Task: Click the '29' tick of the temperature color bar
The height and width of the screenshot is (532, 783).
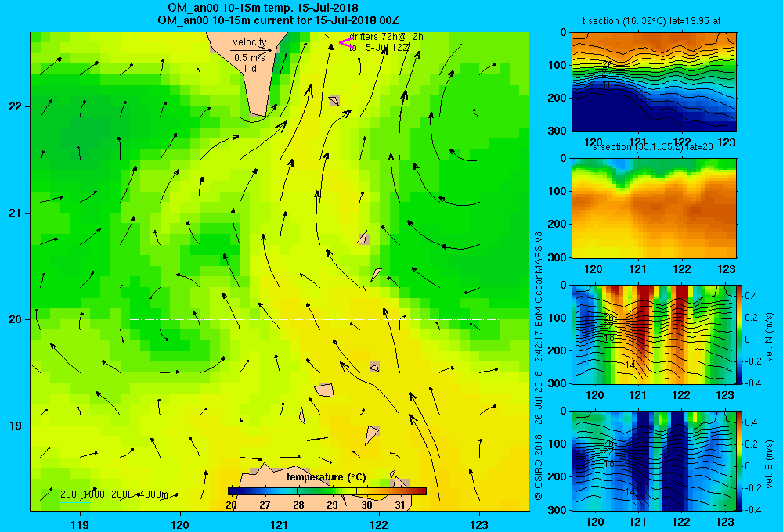Action: tap(332, 505)
